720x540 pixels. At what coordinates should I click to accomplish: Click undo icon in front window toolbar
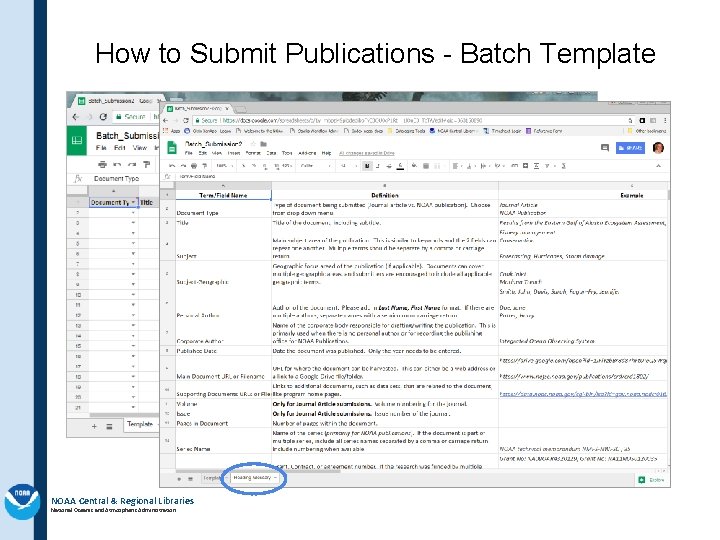click(172, 166)
